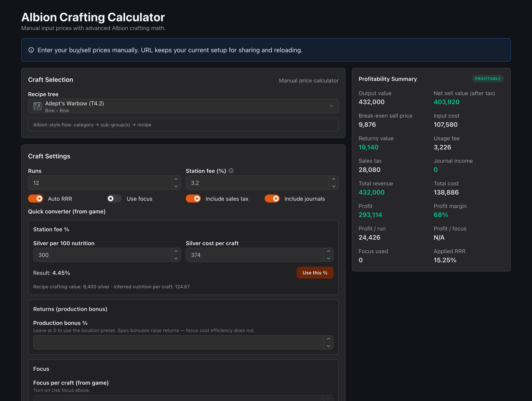The width and height of the screenshot is (532, 401).
Task: Click the Net sell value 403,920
Action: pos(447,102)
